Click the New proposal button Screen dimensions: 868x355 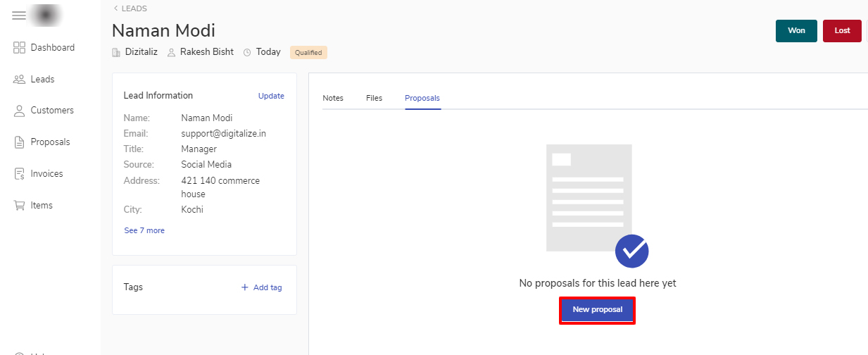click(x=597, y=310)
